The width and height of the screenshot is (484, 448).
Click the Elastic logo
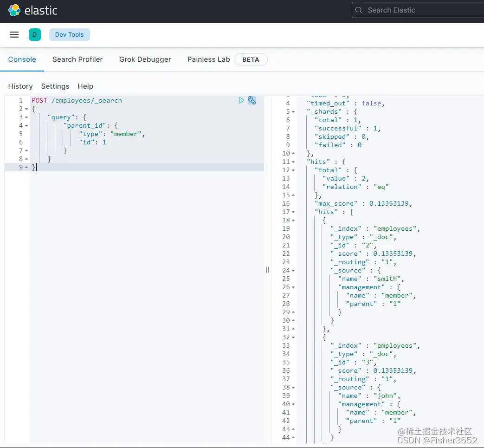tap(32, 11)
